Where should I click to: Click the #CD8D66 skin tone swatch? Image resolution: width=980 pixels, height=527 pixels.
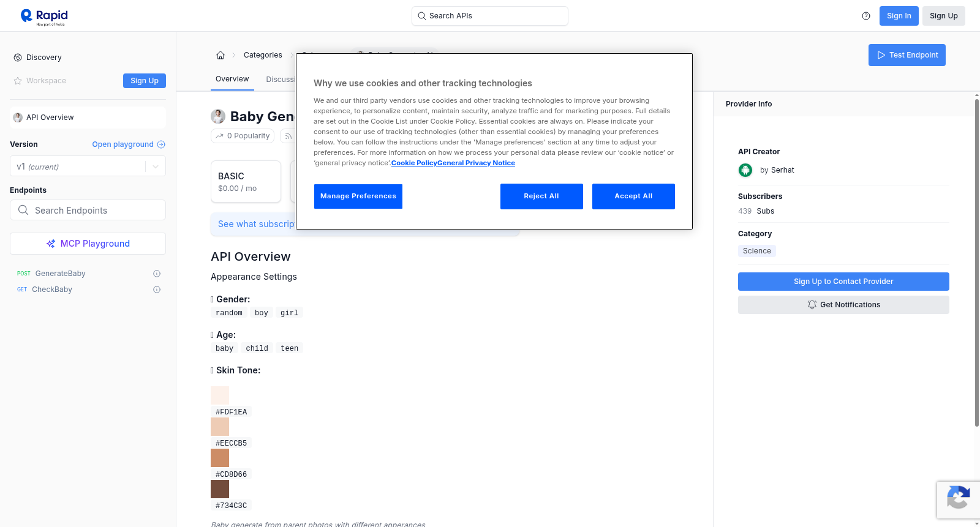coord(220,458)
